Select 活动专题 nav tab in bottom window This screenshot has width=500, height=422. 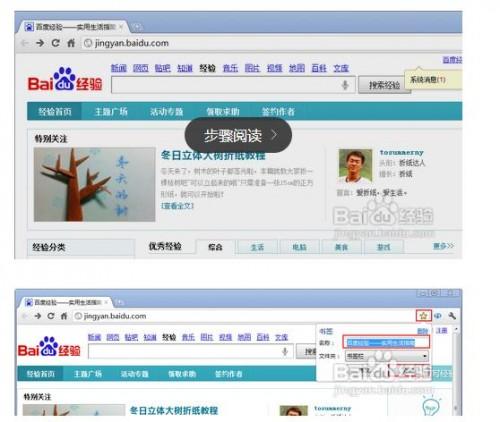(x=134, y=374)
